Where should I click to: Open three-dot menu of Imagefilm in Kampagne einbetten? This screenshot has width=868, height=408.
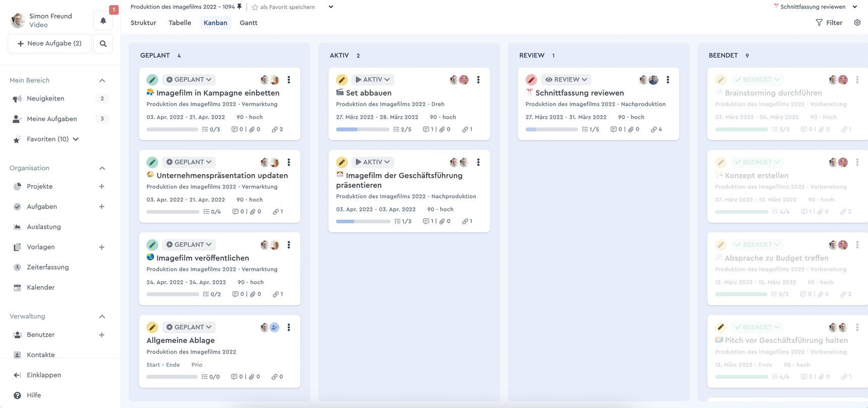tap(289, 80)
